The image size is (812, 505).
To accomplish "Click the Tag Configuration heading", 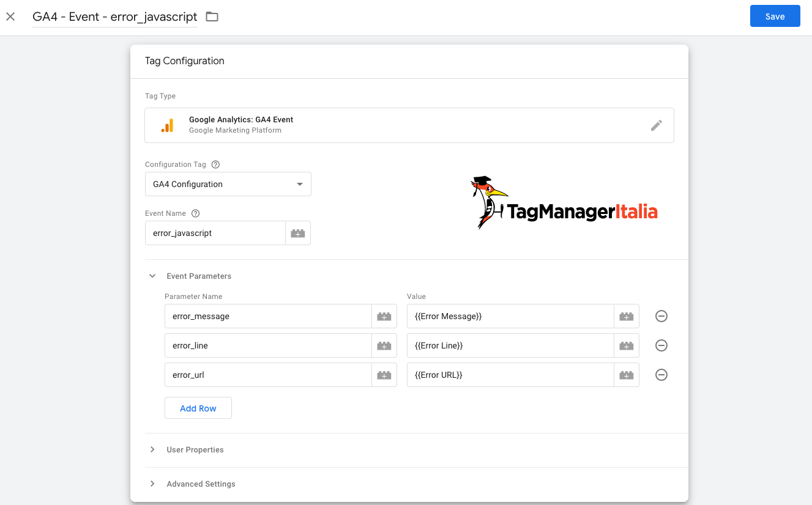I will pos(184,61).
